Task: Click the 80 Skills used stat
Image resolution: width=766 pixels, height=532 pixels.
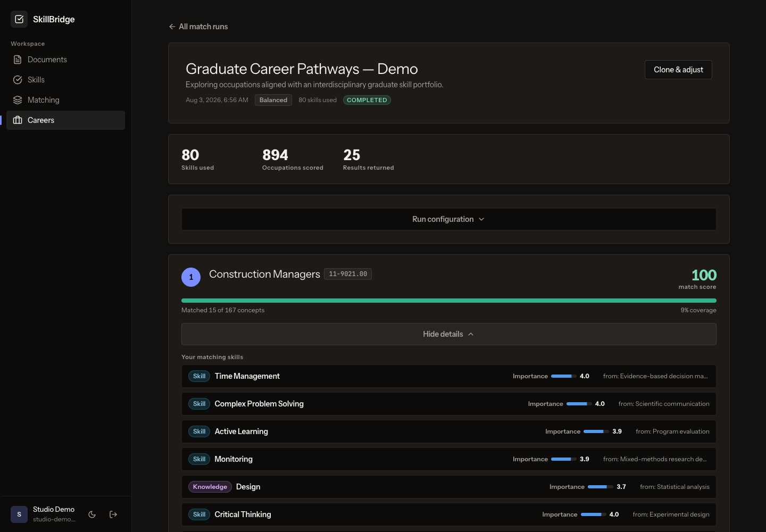Action: point(197,160)
